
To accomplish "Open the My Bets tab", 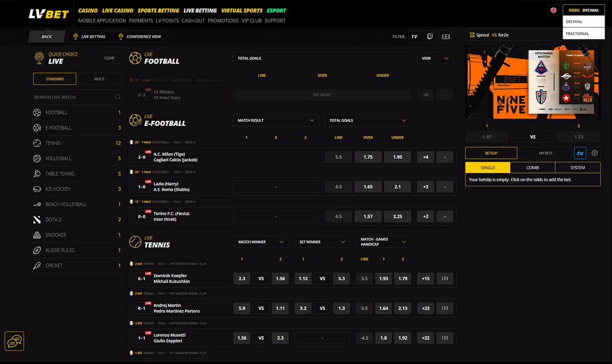I will click(x=546, y=153).
